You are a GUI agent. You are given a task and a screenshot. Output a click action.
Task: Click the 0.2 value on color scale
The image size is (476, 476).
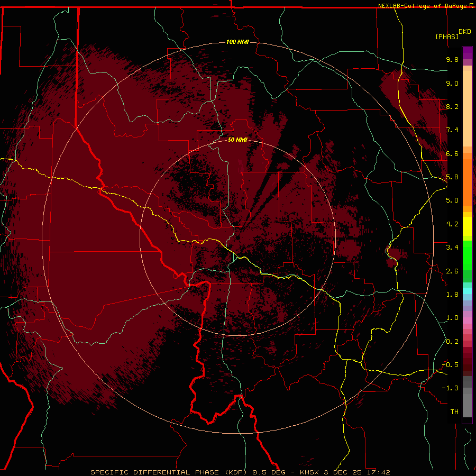[452, 342]
